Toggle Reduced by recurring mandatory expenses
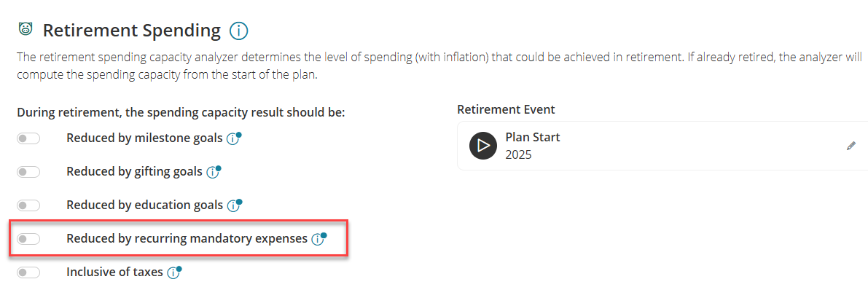Screen dimensions: 868x306 coord(28,239)
